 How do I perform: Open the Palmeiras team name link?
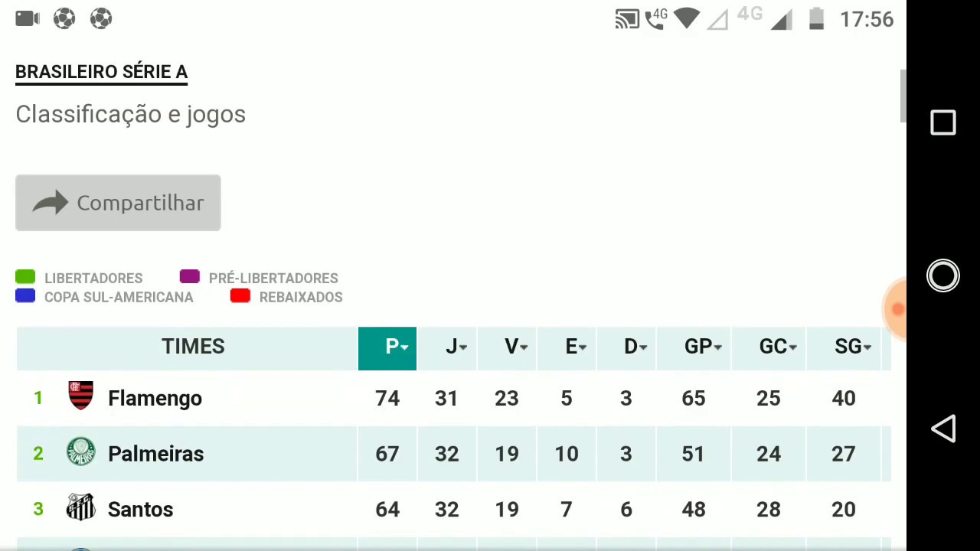[x=155, y=454]
